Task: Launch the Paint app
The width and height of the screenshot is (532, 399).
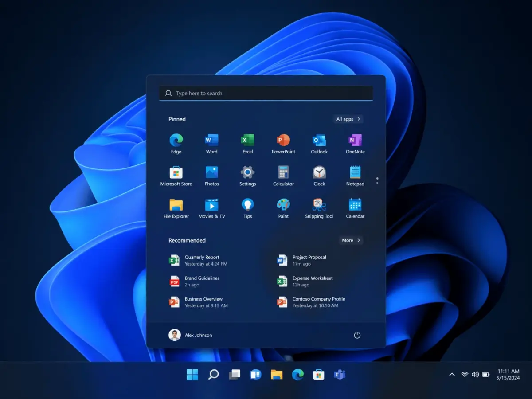Action: tap(283, 209)
